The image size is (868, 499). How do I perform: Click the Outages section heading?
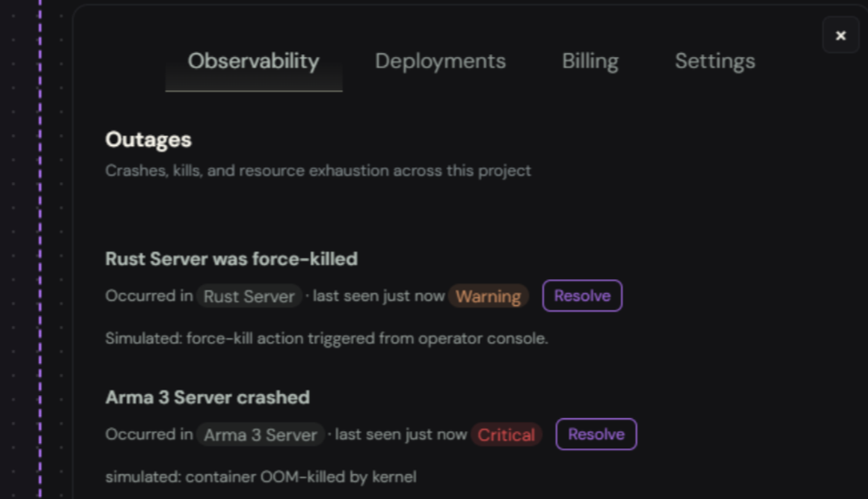[148, 140]
